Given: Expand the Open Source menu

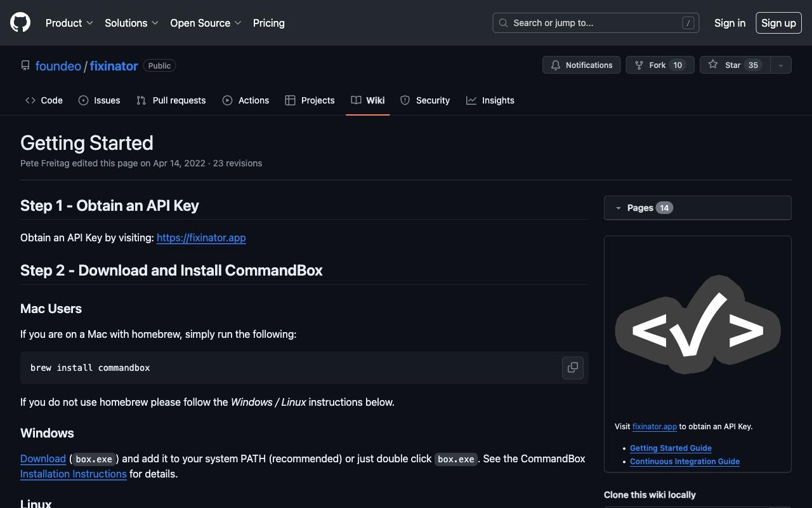Looking at the screenshot, I should (x=206, y=23).
